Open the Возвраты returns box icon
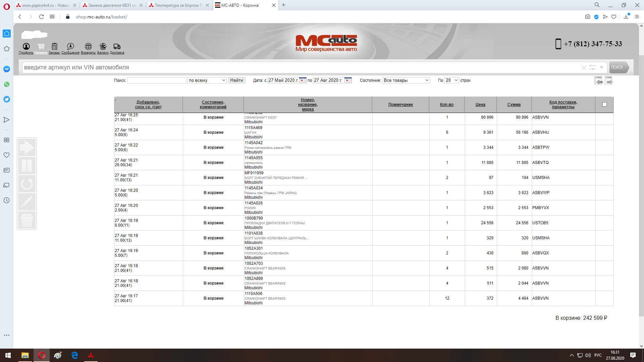Image resolution: width=644 pixels, height=362 pixels. 88,47
